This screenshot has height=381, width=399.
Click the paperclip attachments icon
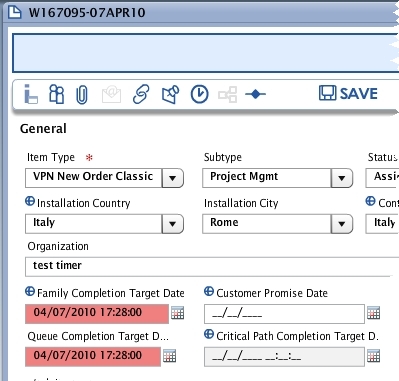pyautogui.click(x=82, y=95)
